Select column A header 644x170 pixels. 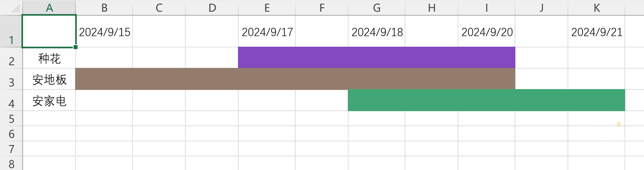49,8
